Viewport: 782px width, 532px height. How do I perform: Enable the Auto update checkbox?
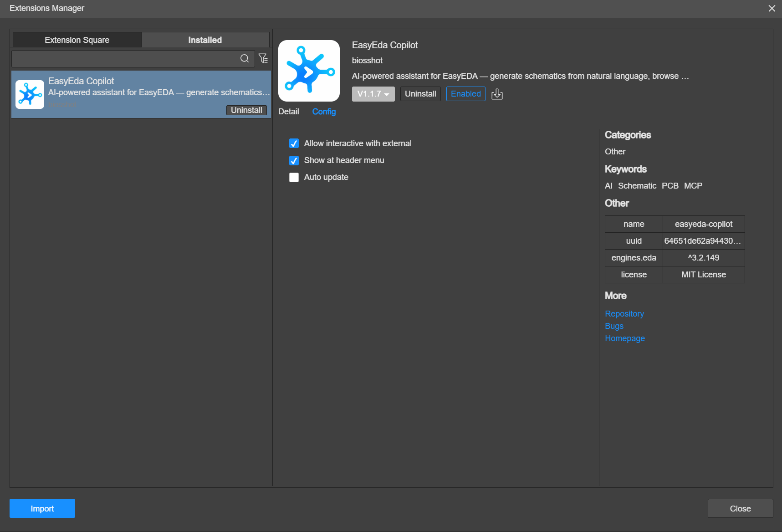point(294,177)
